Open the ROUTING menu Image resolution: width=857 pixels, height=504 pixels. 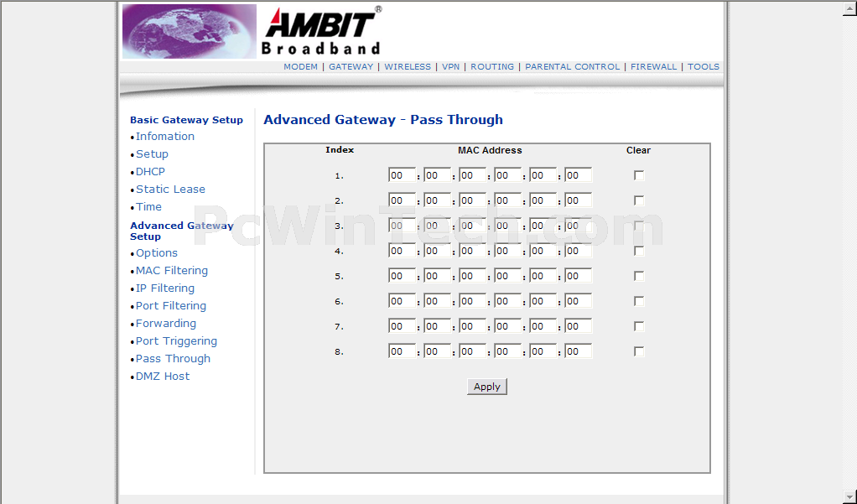[x=492, y=67]
